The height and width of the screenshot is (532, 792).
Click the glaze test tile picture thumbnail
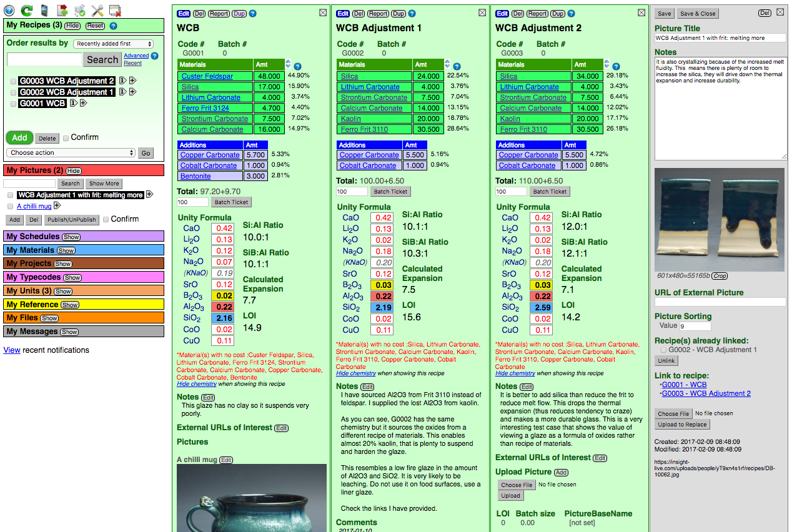(x=720, y=219)
